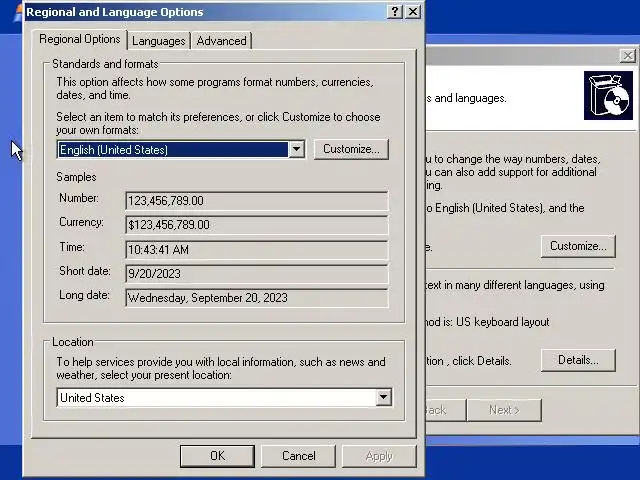Click the question mark help icon
Image resolution: width=640 pixels, height=480 pixels.
(394, 11)
